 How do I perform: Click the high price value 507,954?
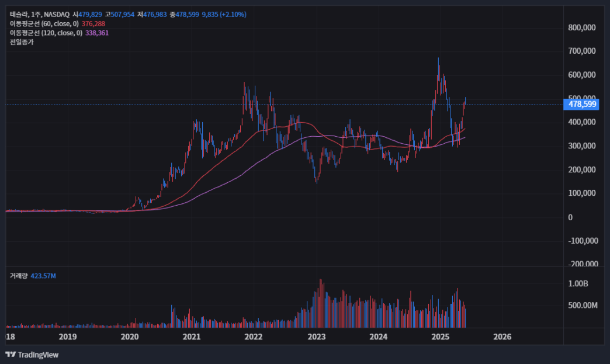click(x=123, y=15)
